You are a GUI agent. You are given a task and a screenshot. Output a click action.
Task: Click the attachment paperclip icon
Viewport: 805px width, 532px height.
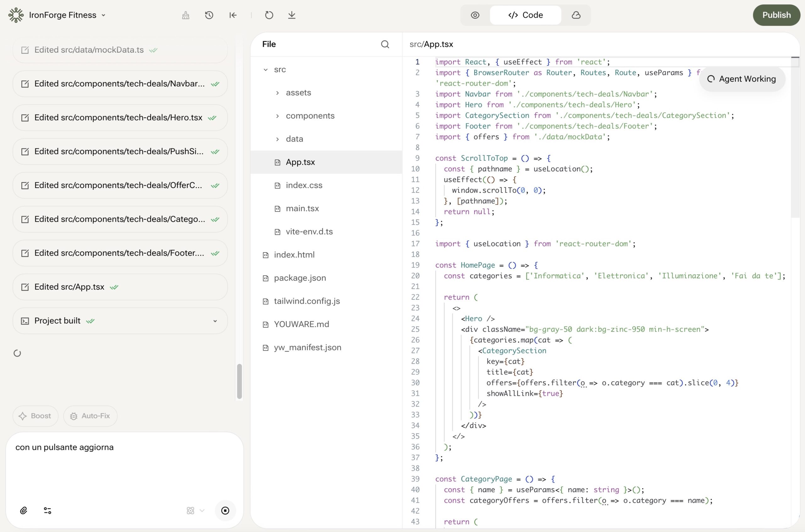click(x=23, y=510)
